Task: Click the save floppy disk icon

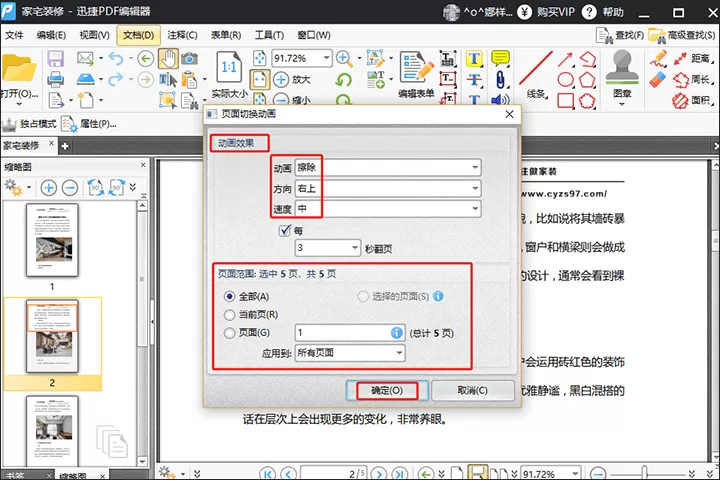Action: [x=56, y=59]
